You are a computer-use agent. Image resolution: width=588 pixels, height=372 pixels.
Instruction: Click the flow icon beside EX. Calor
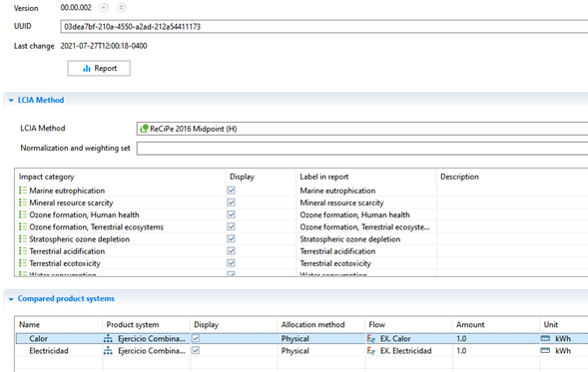371,339
